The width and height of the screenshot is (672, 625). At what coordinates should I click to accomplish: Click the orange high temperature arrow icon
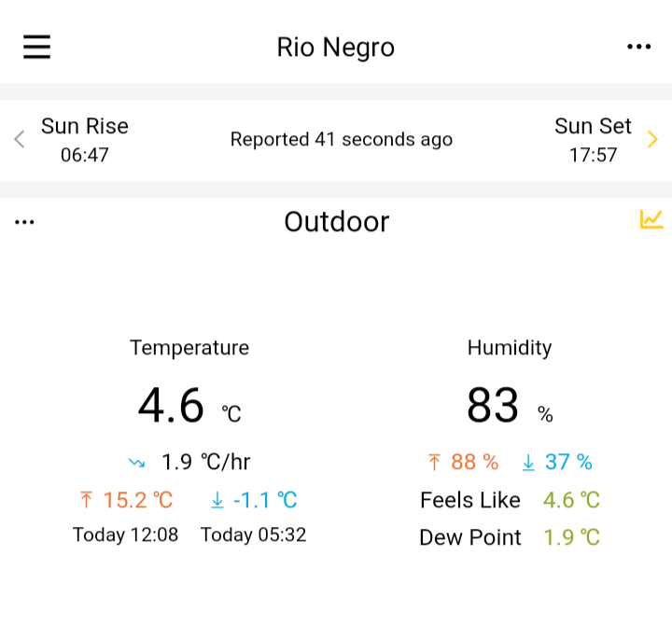point(86,499)
